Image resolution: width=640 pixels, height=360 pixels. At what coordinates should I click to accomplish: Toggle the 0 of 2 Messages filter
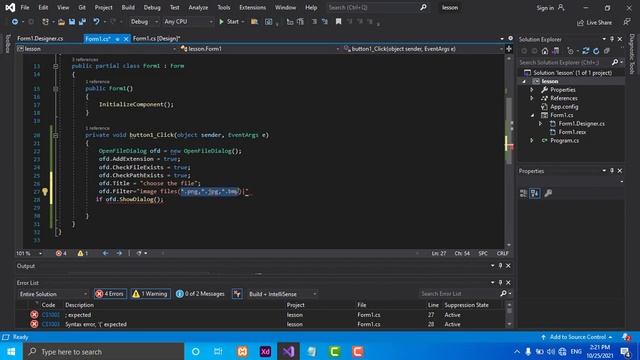click(x=200, y=294)
